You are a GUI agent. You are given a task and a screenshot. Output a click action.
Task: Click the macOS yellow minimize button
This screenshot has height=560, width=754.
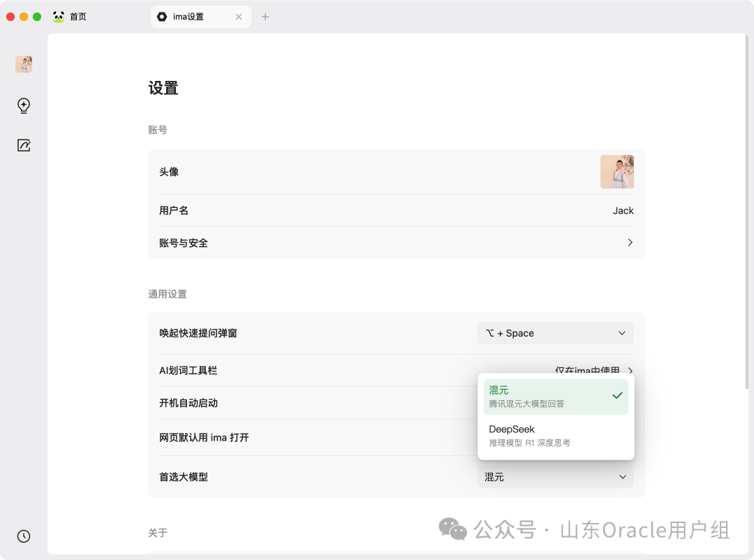coord(24,17)
